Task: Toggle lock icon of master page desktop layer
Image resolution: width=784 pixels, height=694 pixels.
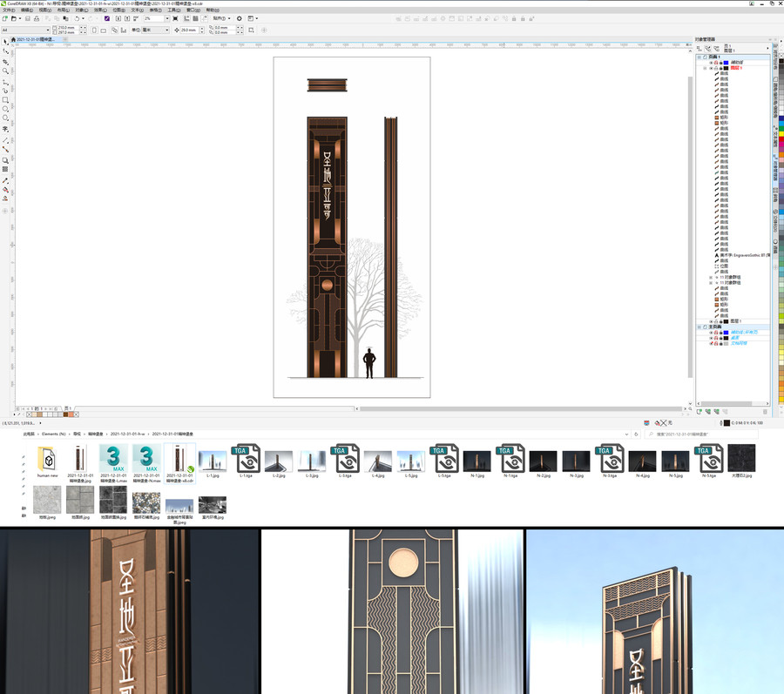Action: point(721,338)
